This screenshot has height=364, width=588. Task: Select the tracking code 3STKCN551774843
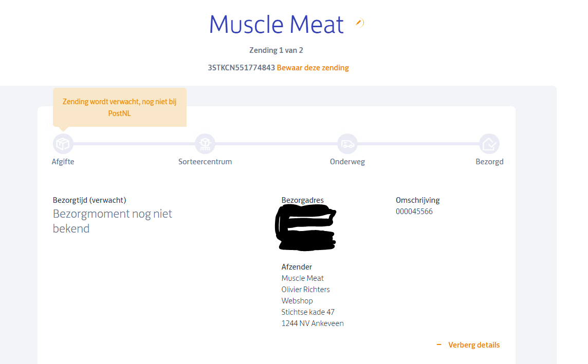point(241,68)
